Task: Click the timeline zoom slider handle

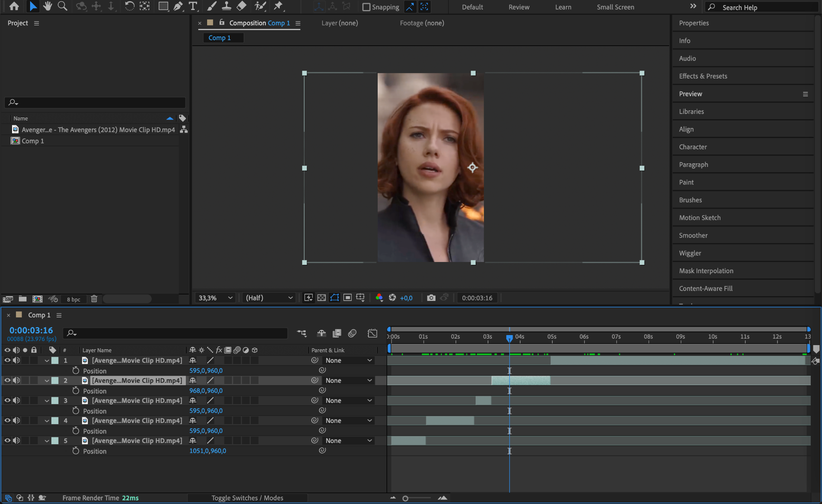Action: [405, 498]
